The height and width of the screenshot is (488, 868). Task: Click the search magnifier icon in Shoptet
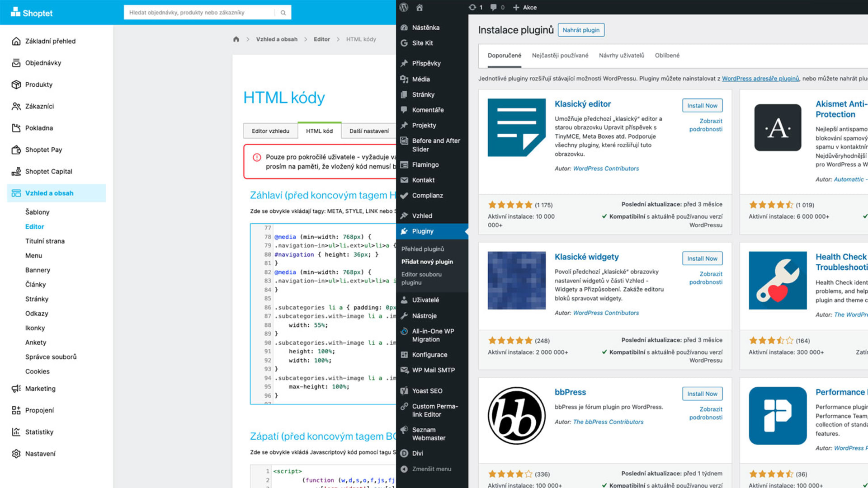283,13
